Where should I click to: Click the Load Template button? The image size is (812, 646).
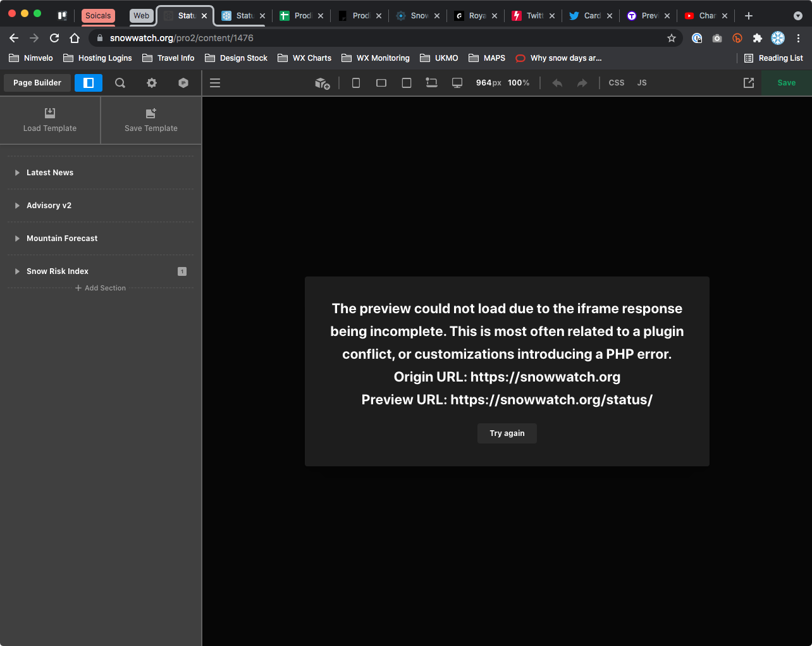pyautogui.click(x=50, y=120)
